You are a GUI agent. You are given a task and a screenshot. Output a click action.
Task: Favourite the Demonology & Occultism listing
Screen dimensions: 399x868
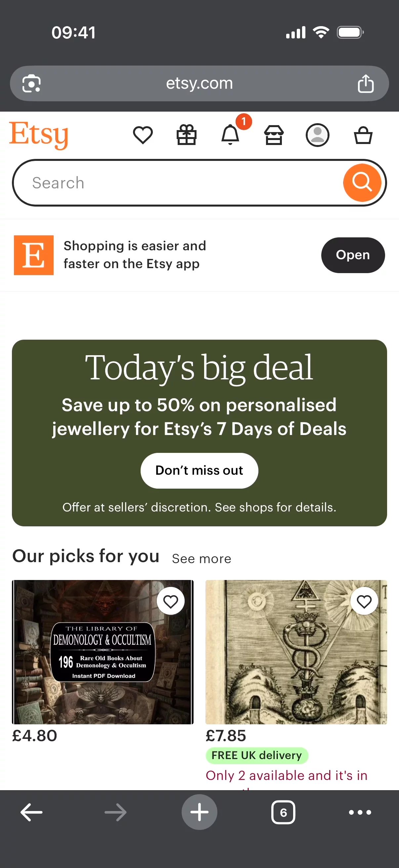170,601
